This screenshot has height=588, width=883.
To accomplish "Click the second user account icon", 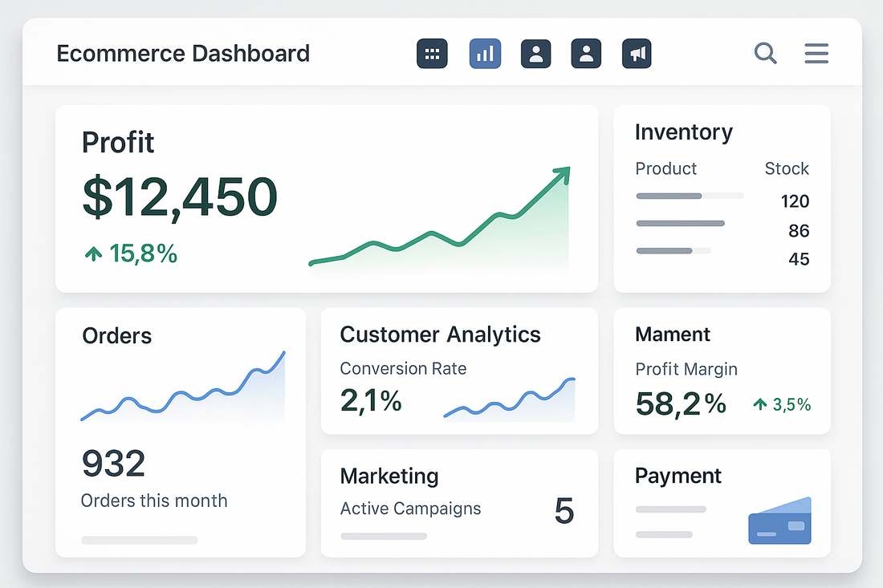I will 586,53.
